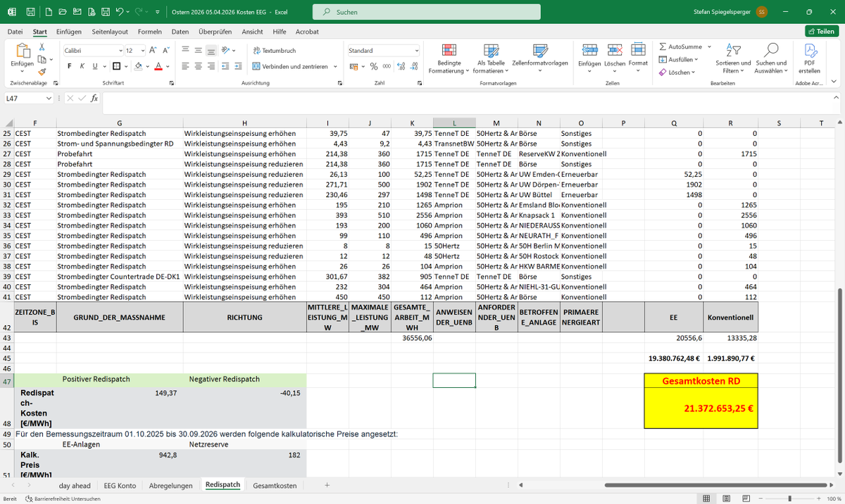Align cell text right
845x504 pixels.
pyautogui.click(x=212, y=66)
